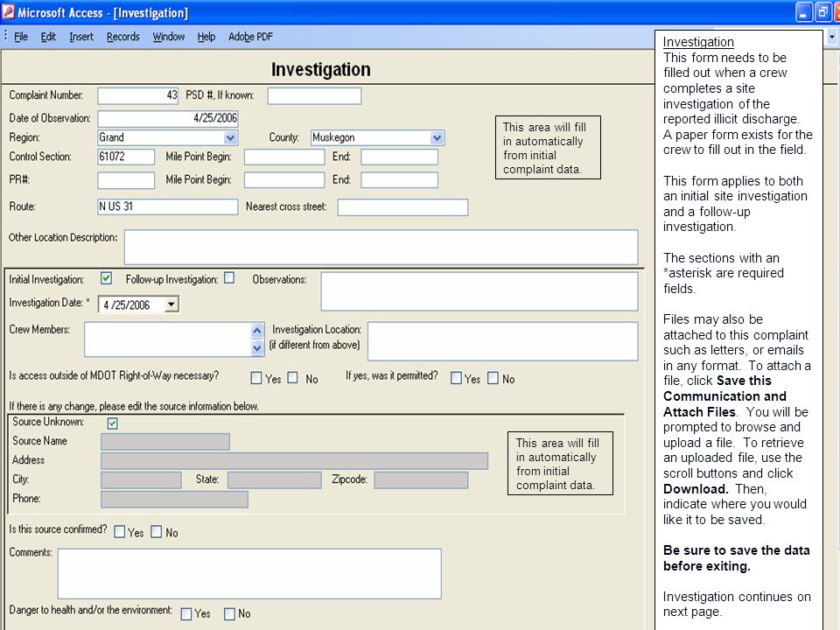This screenshot has width=840, height=630.
Task: Open the Window menu
Action: (168, 37)
